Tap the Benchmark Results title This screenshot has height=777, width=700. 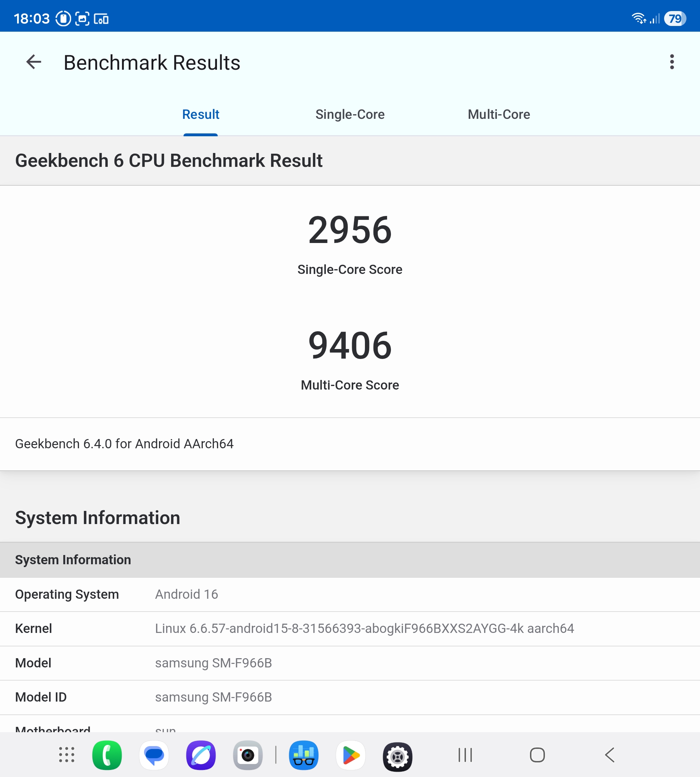(x=152, y=62)
